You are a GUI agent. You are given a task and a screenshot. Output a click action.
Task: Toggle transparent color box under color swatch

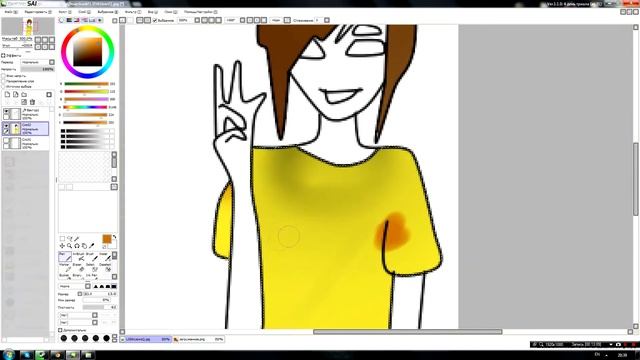point(104,247)
